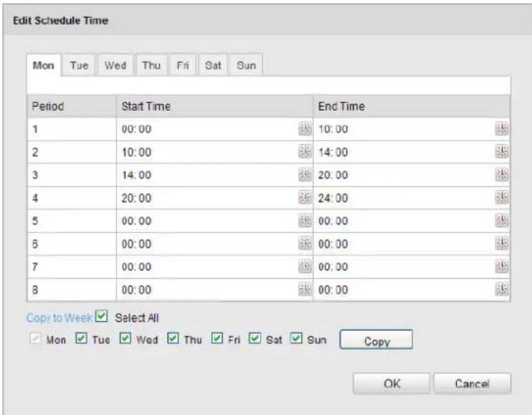Open time picker for Period 1 end time
The width and height of the screenshot is (532, 415).
502,129
